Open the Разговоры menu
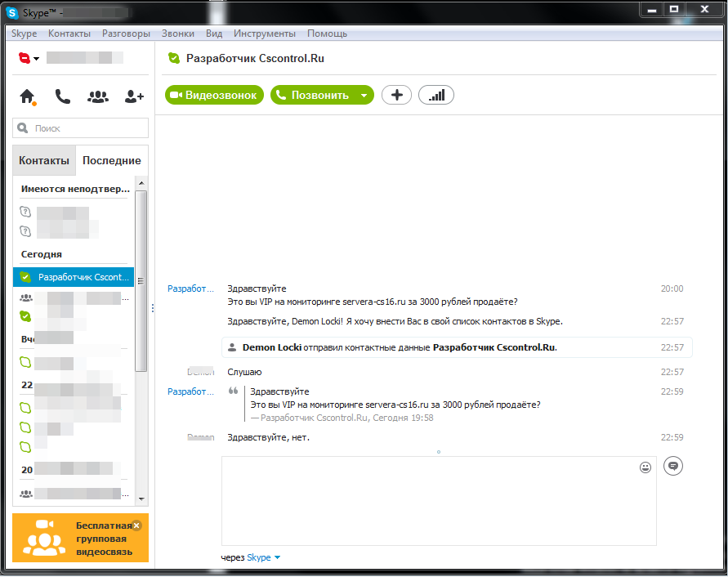The height and width of the screenshot is (577, 728). pos(126,34)
